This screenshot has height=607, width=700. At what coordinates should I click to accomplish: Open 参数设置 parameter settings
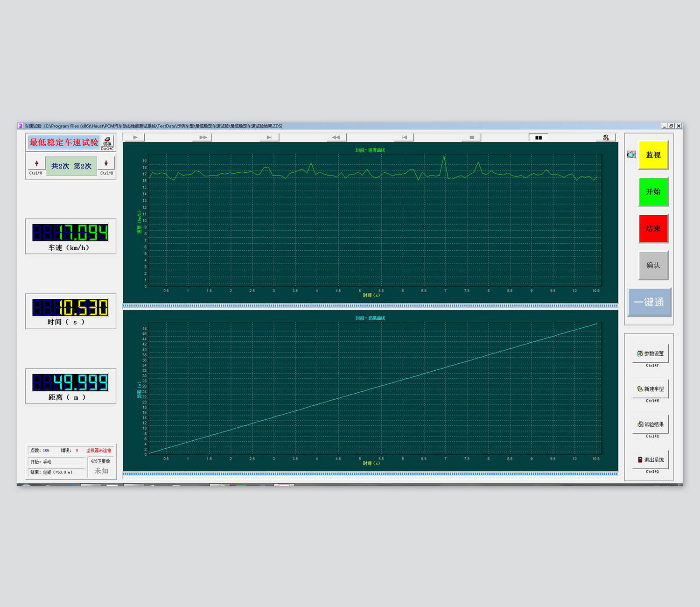pyautogui.click(x=650, y=354)
